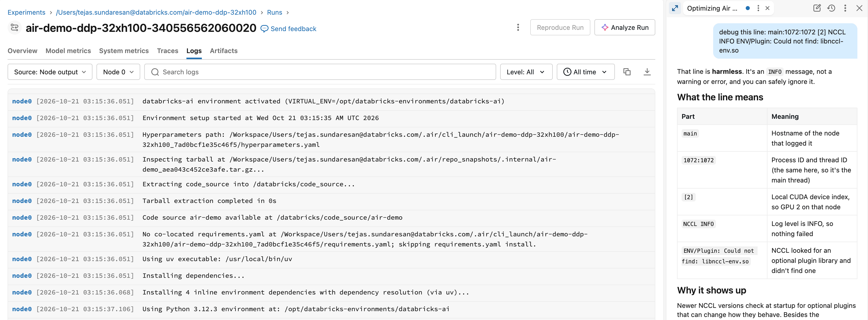Open chat history via the clock icon
Image resolution: width=868 pixels, height=320 pixels.
point(831,8)
